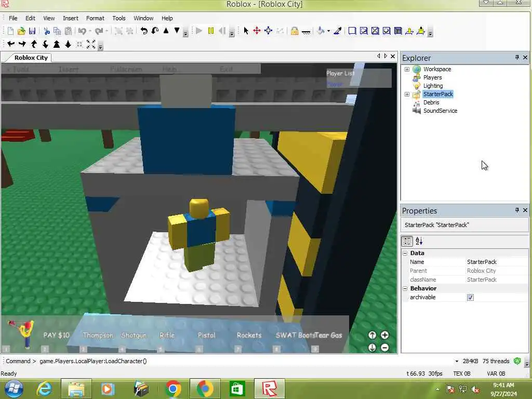
Task: Click the solid up triangle icon
Action: [x=166, y=31]
